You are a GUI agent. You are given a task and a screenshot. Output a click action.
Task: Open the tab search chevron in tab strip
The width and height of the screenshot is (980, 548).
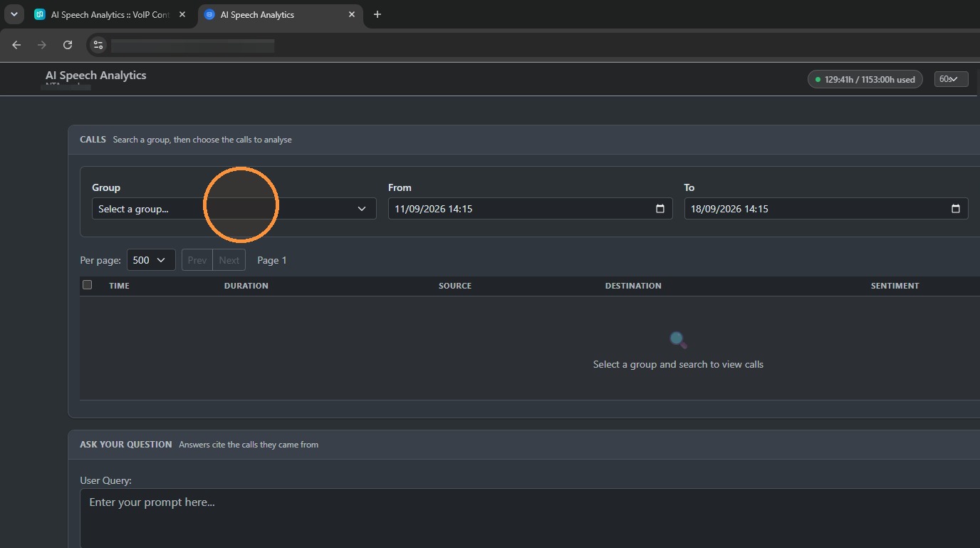(14, 14)
